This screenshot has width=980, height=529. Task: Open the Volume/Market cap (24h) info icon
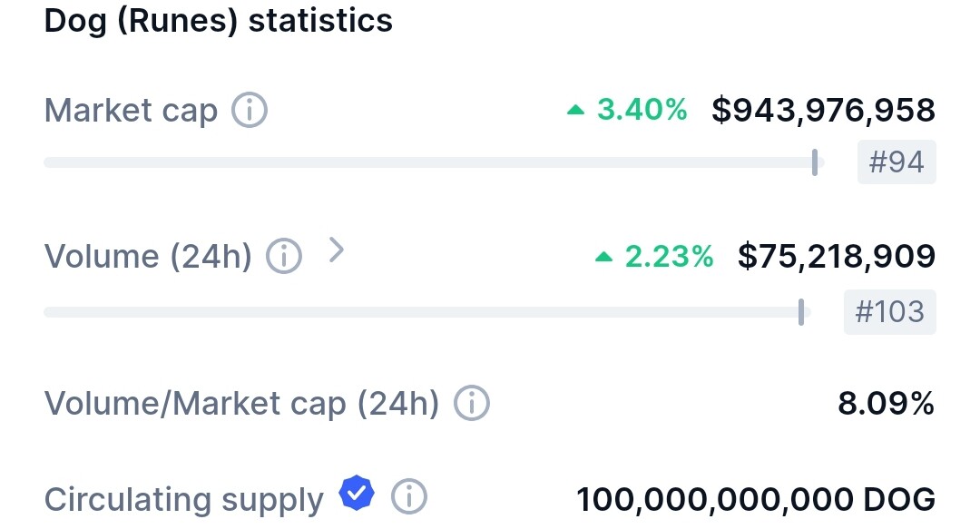tap(472, 403)
